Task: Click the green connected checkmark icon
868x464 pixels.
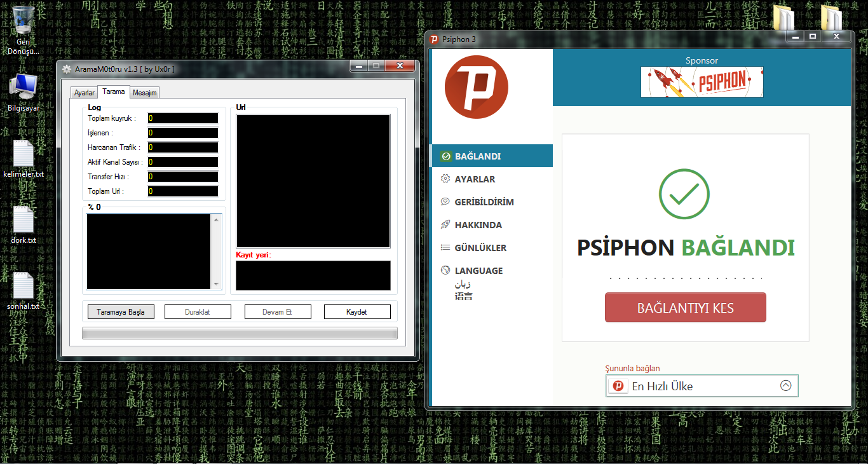Action: [x=684, y=193]
